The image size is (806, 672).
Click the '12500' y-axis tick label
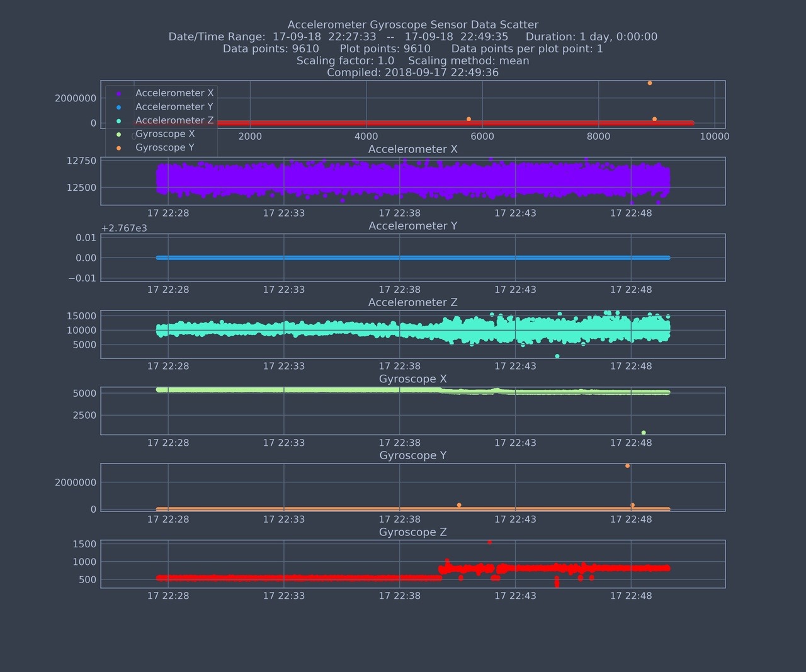tap(82, 188)
